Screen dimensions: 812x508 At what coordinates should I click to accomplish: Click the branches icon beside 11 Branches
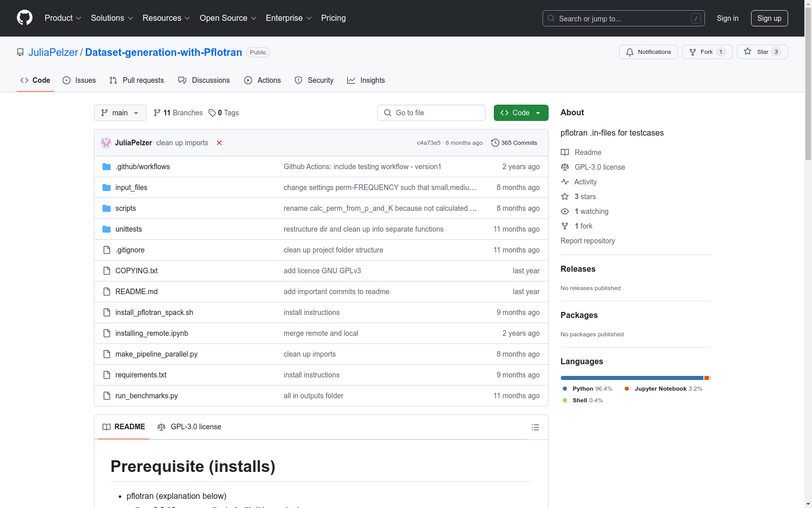tap(157, 113)
